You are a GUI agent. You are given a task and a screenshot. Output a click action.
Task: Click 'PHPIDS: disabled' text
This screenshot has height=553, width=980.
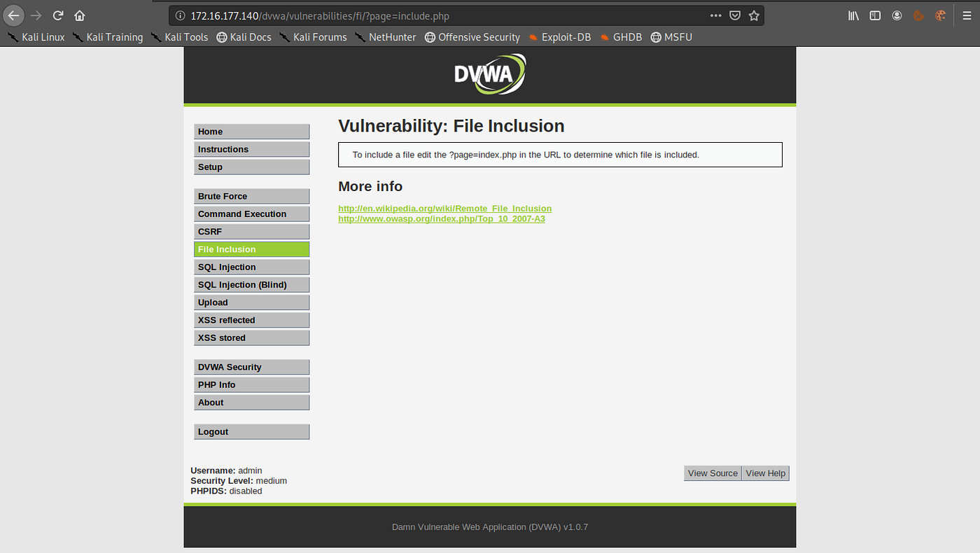click(226, 491)
